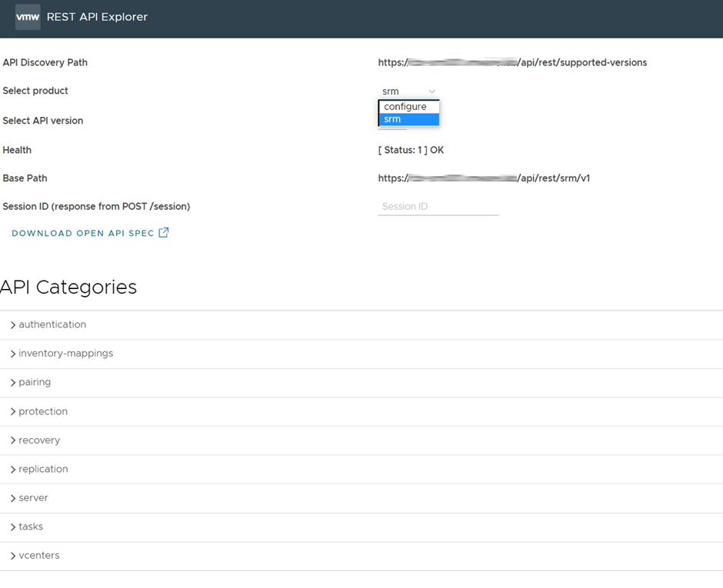
Task: Expand the authentication category
Action: tap(361, 325)
